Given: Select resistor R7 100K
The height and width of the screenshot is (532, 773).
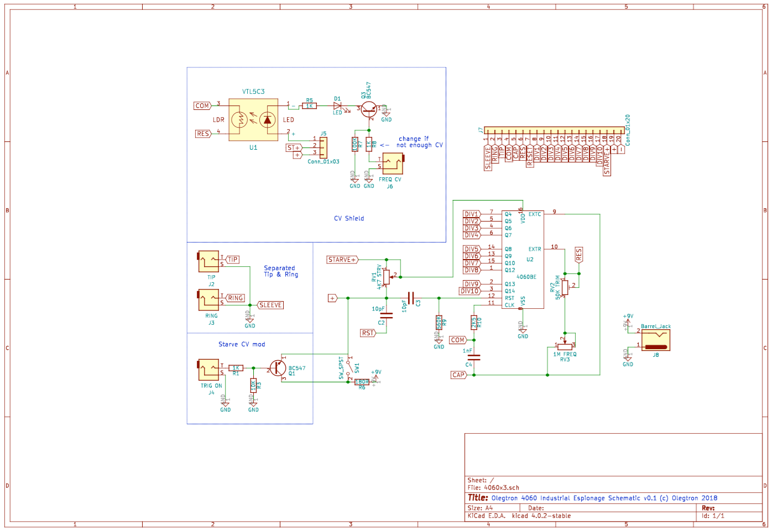Looking at the screenshot, I should [x=355, y=145].
